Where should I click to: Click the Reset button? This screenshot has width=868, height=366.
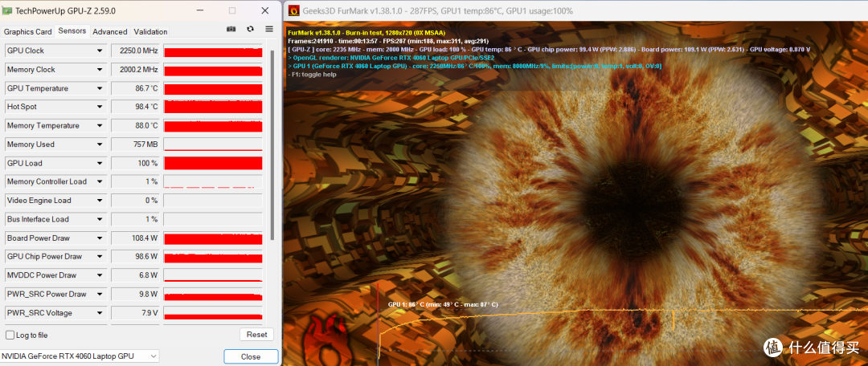[257, 335]
